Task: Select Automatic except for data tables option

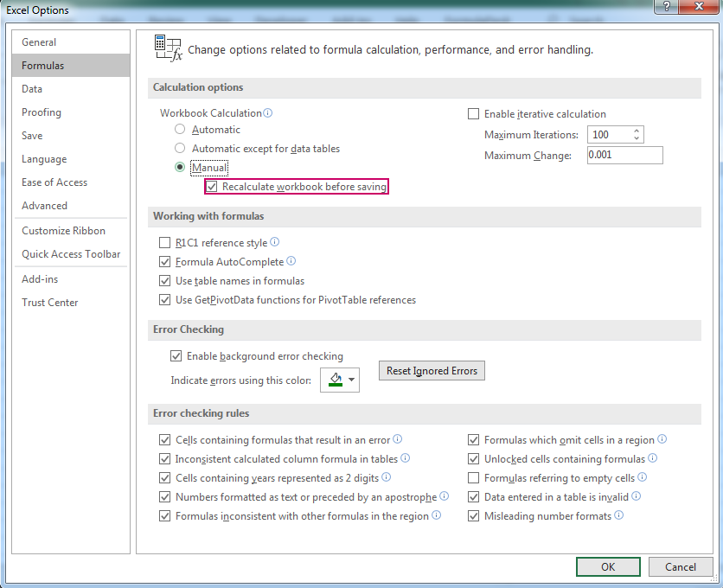Action: click(x=180, y=148)
